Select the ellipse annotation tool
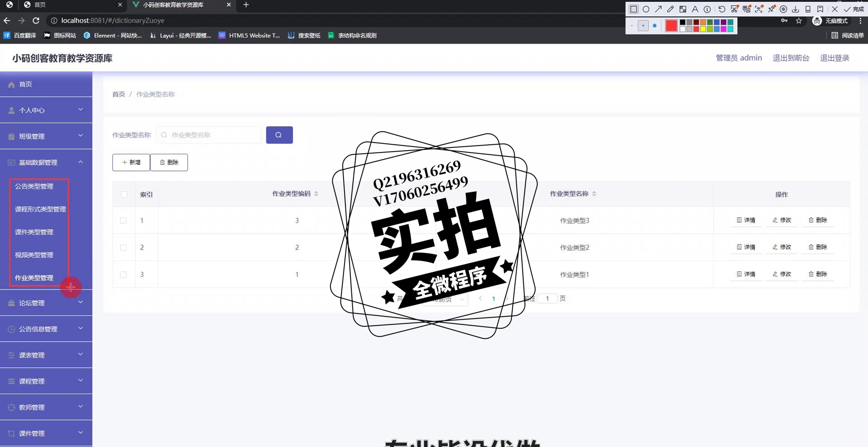 (646, 9)
